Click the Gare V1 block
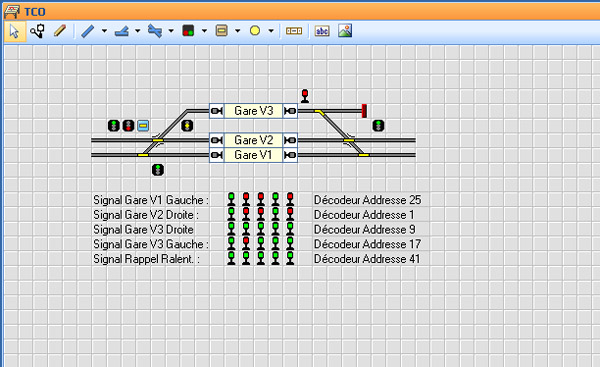Image resolution: width=600 pixels, height=367 pixels. 253,155
